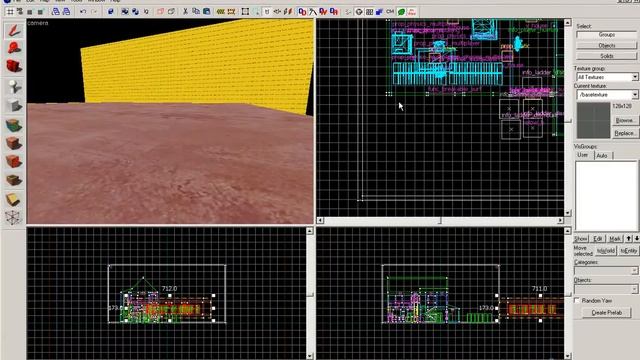Select the Magnify tool
Viewport: 640px width, 360px height.
click(14, 48)
